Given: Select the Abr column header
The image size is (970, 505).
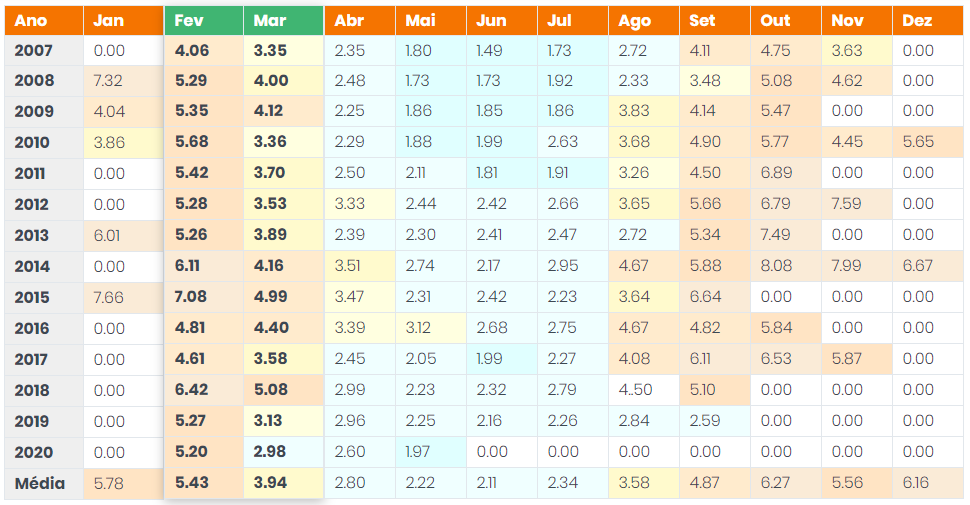Looking at the screenshot, I should [x=360, y=20].
